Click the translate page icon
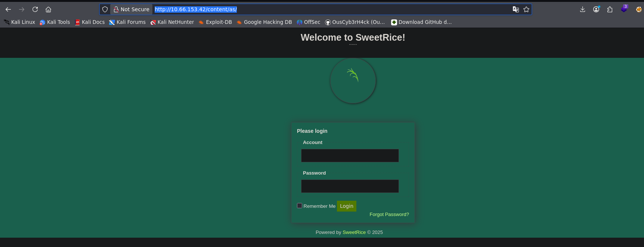 coord(516,9)
